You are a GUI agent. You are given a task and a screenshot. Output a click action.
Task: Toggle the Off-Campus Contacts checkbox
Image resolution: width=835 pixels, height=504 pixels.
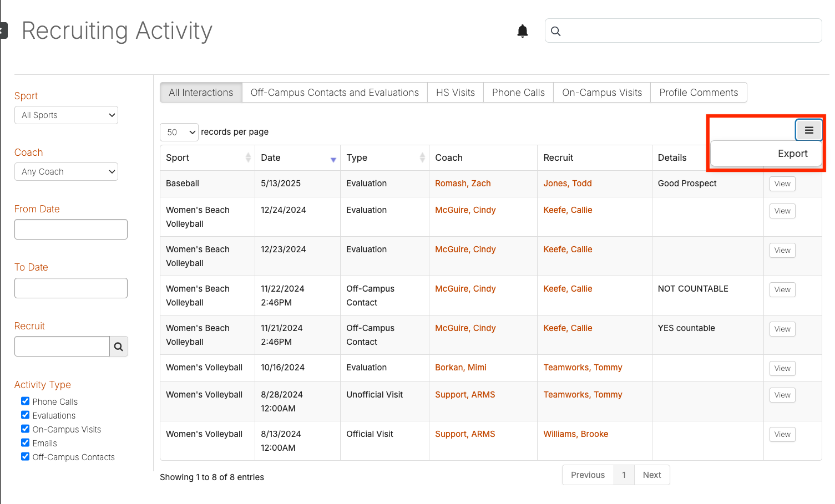(x=26, y=456)
